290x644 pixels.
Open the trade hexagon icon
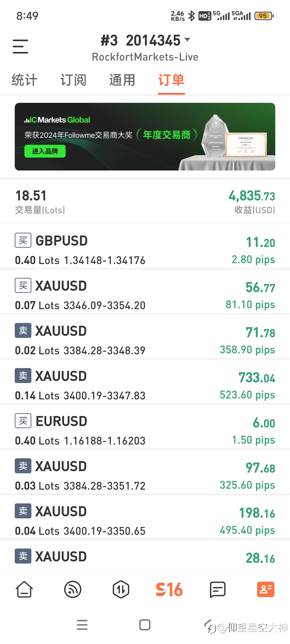tap(121, 589)
